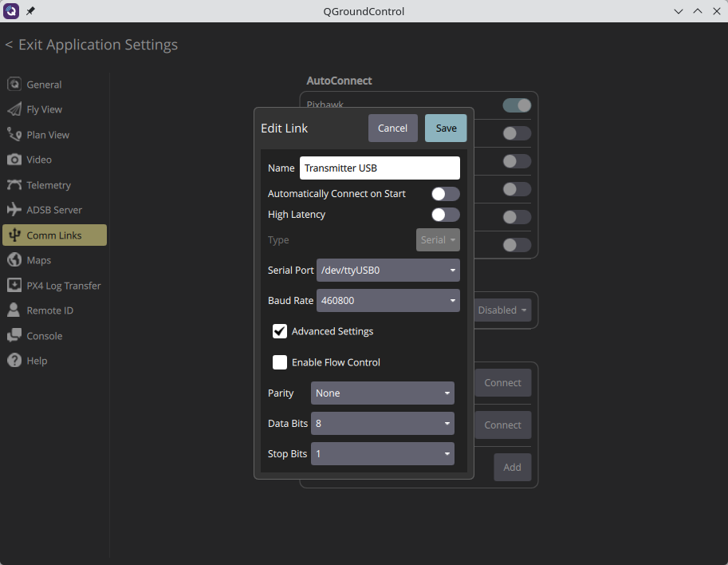Image resolution: width=728 pixels, height=565 pixels.
Task: Click the Video camera icon in sidebar
Action: click(14, 160)
